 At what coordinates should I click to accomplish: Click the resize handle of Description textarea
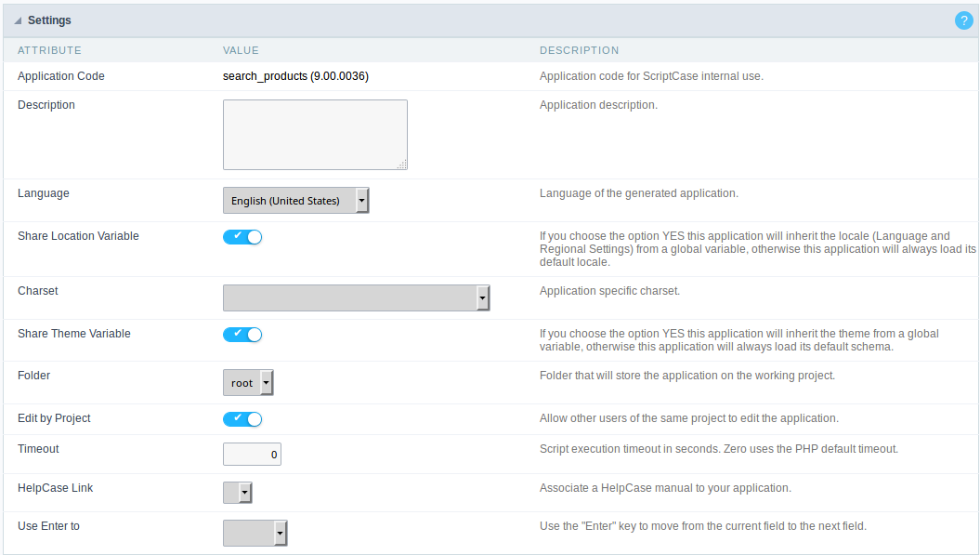[x=402, y=165]
